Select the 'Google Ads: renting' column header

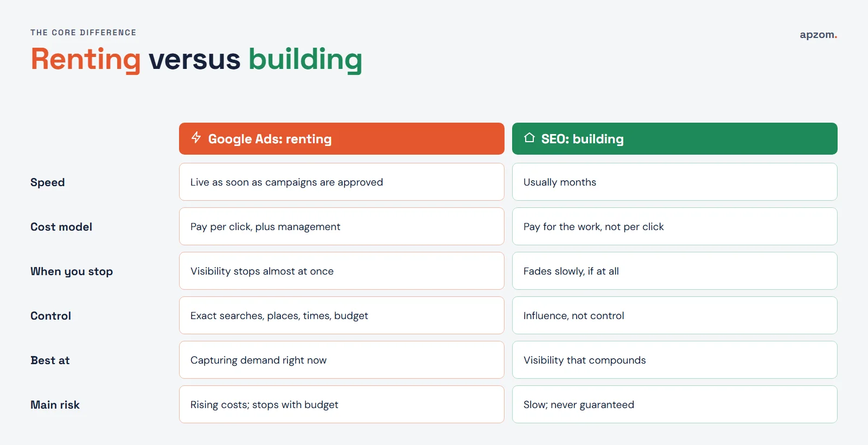click(x=342, y=138)
